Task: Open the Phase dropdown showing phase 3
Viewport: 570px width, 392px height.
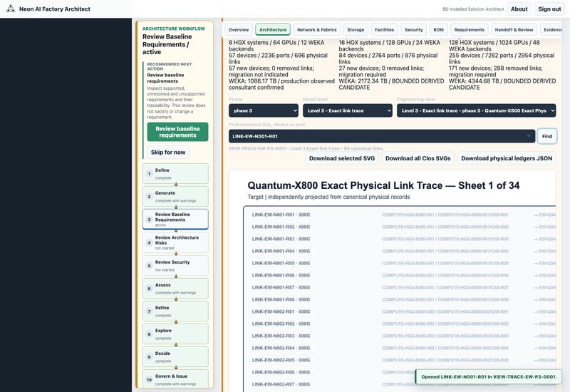Action: point(263,110)
